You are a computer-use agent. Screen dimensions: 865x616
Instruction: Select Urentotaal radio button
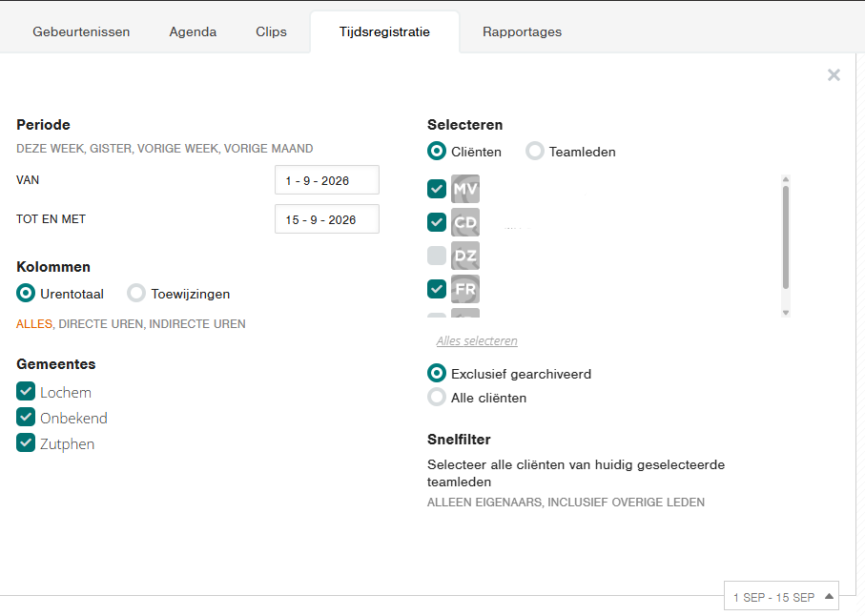[26, 294]
